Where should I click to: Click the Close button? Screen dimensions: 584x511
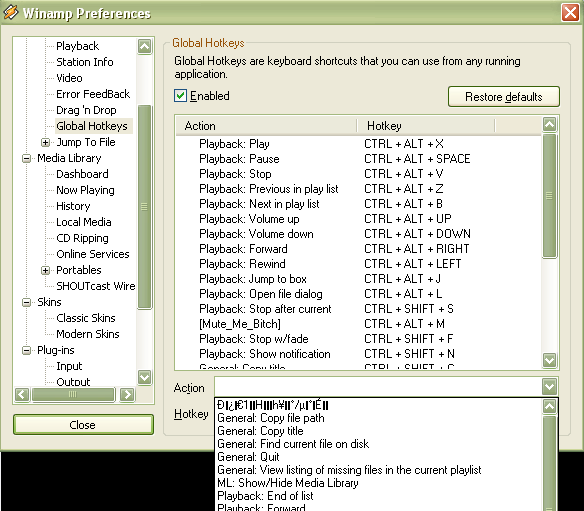click(83, 425)
